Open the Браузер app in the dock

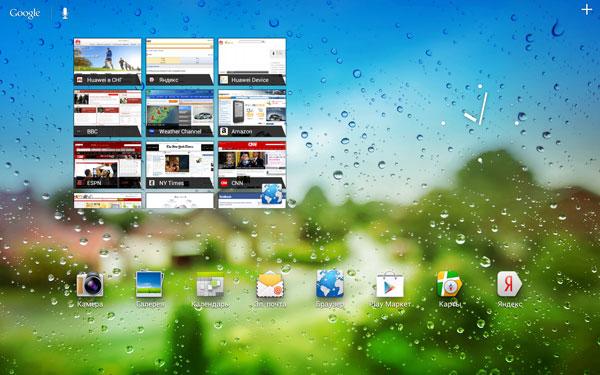tap(330, 289)
